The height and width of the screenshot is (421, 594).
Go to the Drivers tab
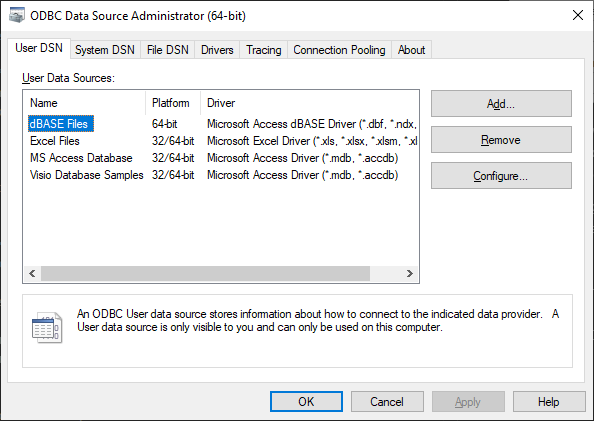pyautogui.click(x=217, y=50)
